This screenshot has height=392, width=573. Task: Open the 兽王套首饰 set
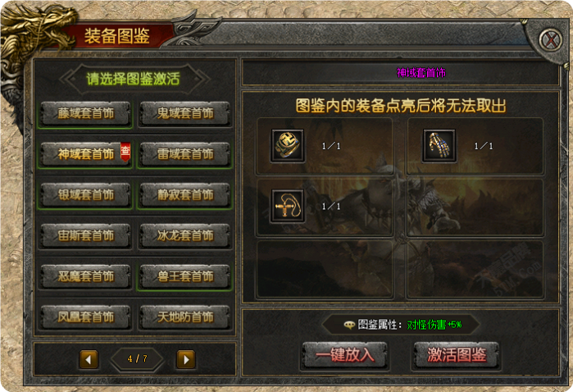[x=185, y=276]
